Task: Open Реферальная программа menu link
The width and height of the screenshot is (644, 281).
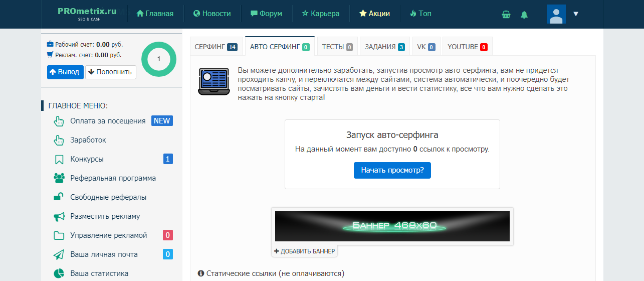Action: 113,178
